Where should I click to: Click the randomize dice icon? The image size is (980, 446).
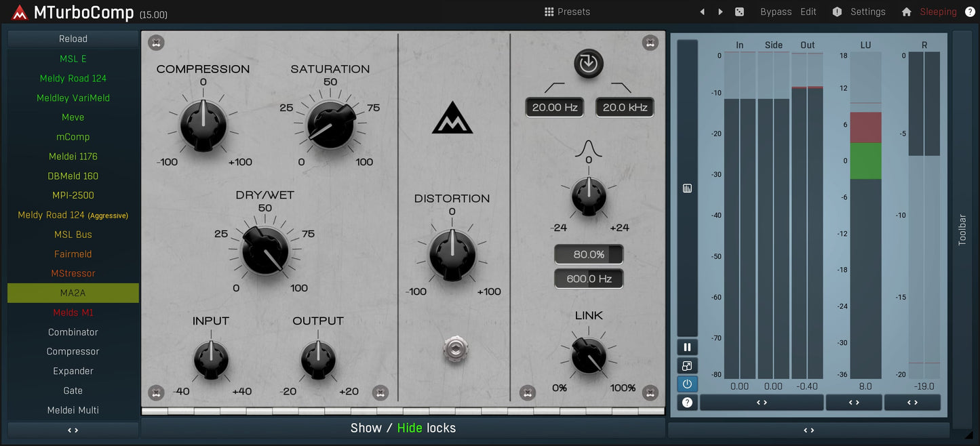point(739,12)
